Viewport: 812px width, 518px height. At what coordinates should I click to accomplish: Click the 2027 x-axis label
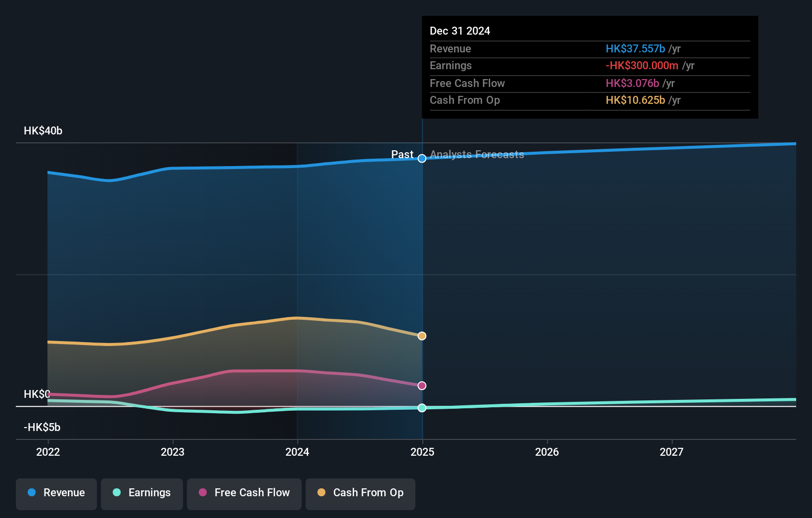point(672,452)
